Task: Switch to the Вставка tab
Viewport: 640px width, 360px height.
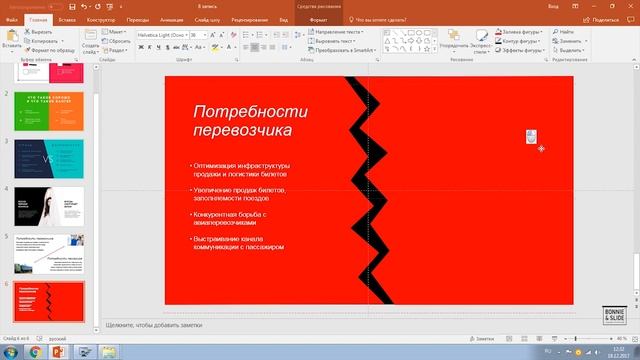Action: 67,20
